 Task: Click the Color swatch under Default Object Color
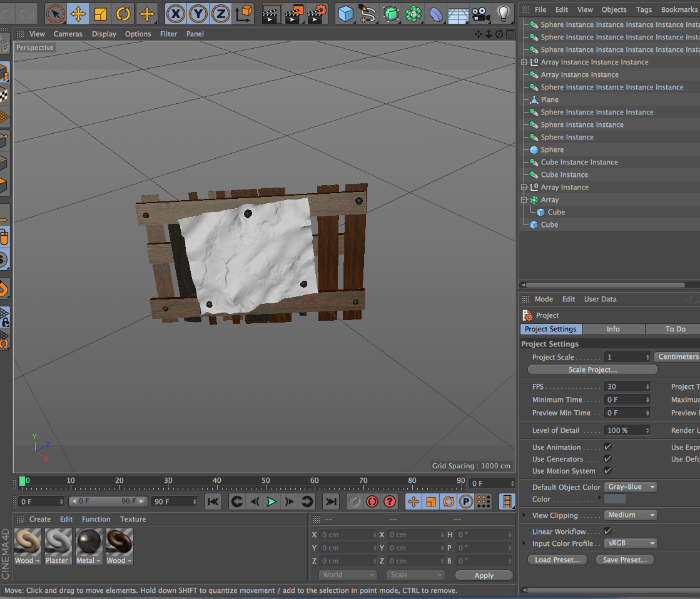614,499
